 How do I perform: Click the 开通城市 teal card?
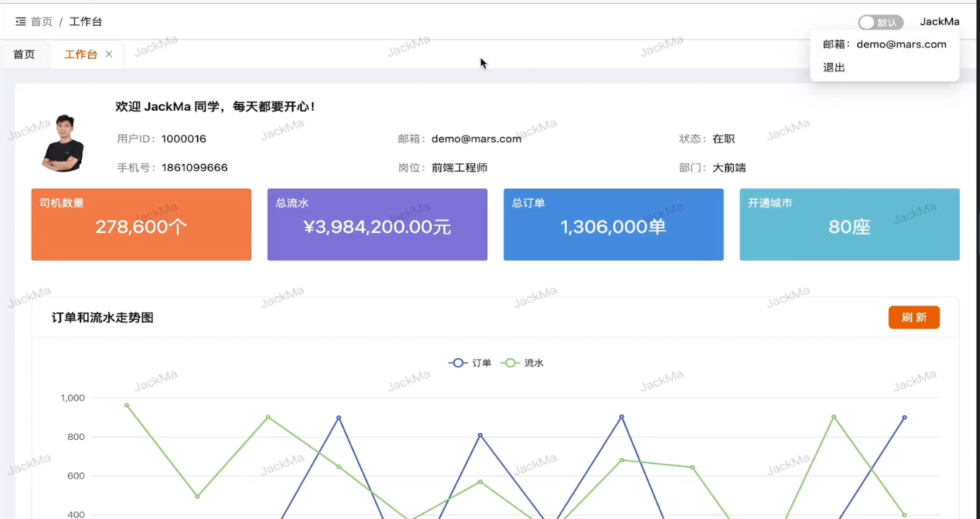[849, 225]
